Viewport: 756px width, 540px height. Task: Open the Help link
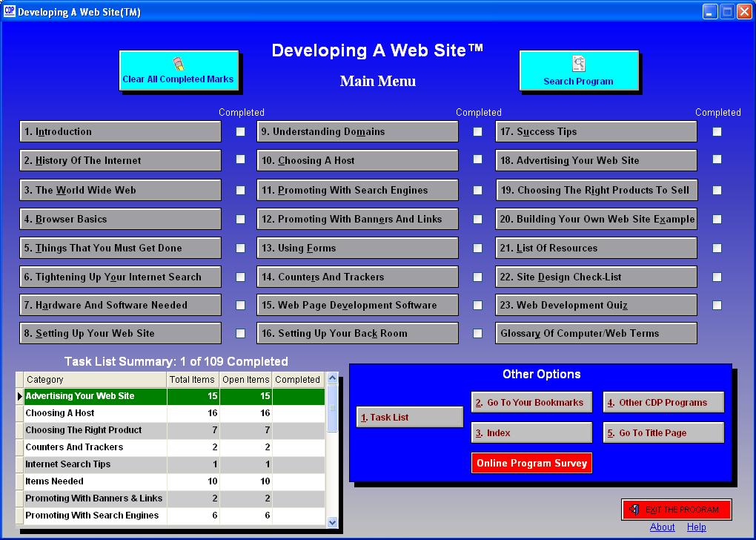[696, 527]
